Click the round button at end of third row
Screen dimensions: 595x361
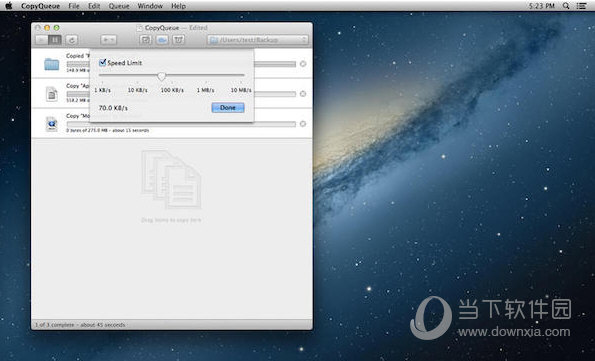point(303,123)
